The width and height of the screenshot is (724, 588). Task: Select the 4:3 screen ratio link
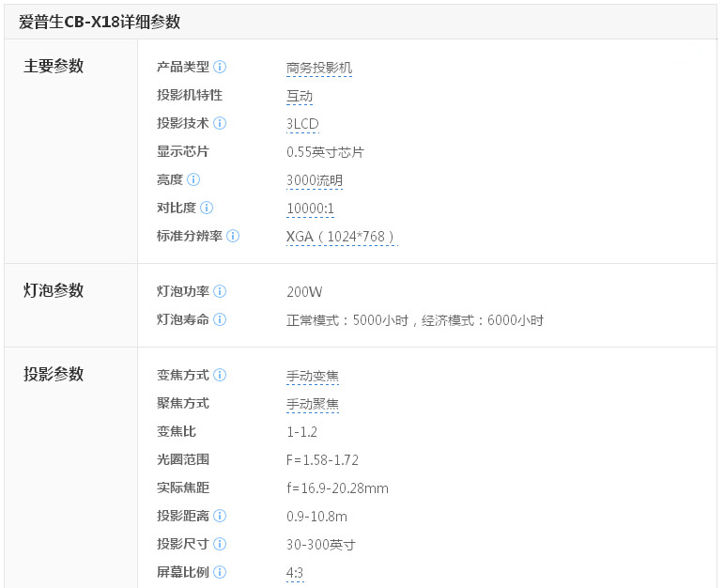(295, 573)
